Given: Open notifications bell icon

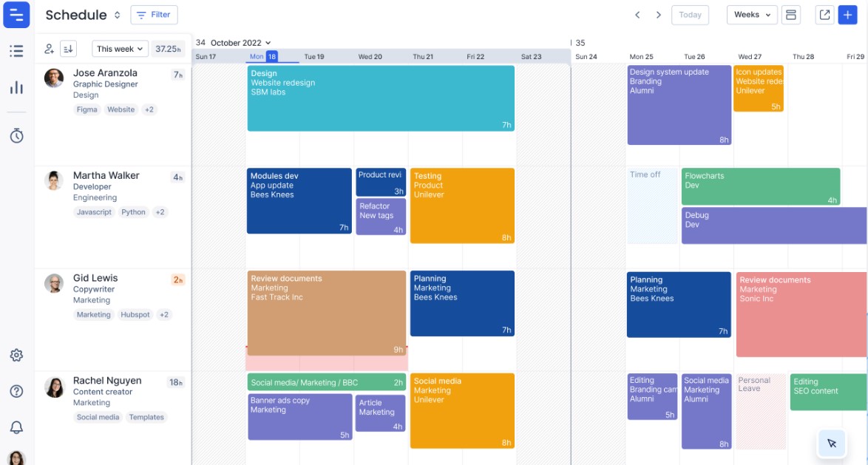Looking at the screenshot, I should coord(16,427).
